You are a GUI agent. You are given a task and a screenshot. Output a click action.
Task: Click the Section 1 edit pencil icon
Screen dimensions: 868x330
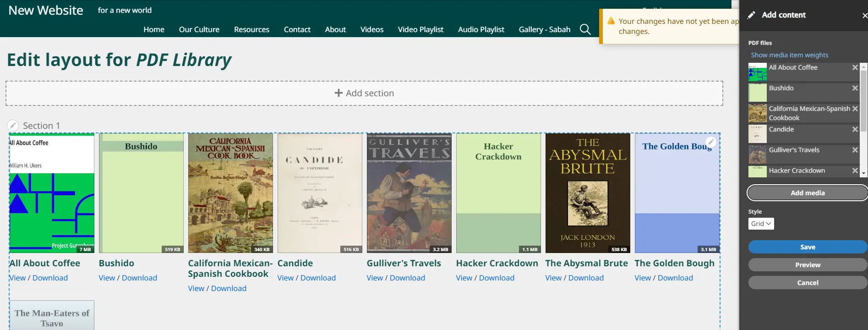(13, 126)
